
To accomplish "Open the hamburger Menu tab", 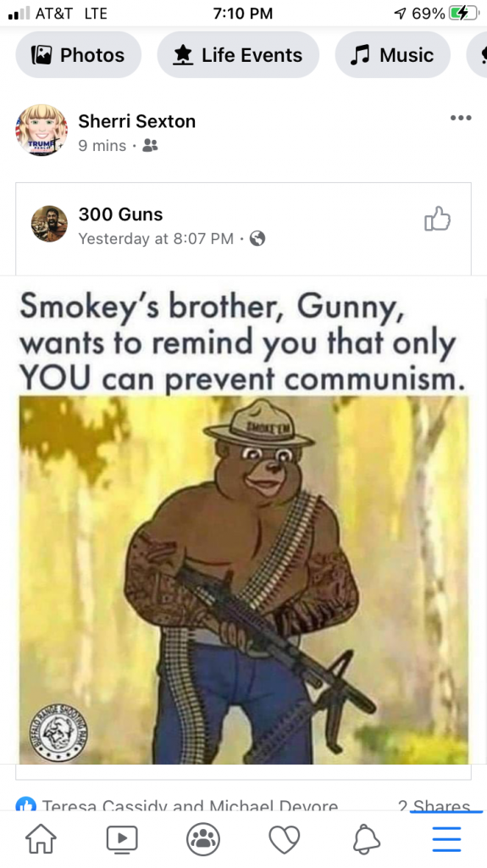I will tap(446, 839).
